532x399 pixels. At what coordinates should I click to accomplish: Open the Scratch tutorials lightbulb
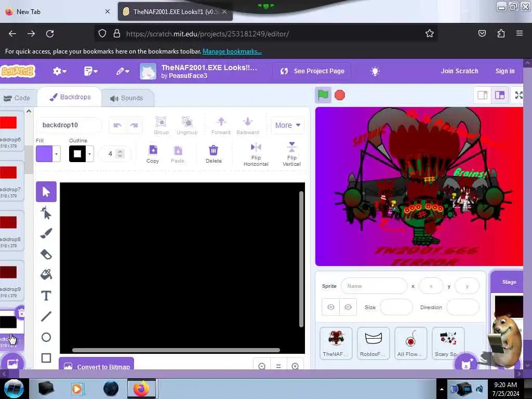(375, 71)
